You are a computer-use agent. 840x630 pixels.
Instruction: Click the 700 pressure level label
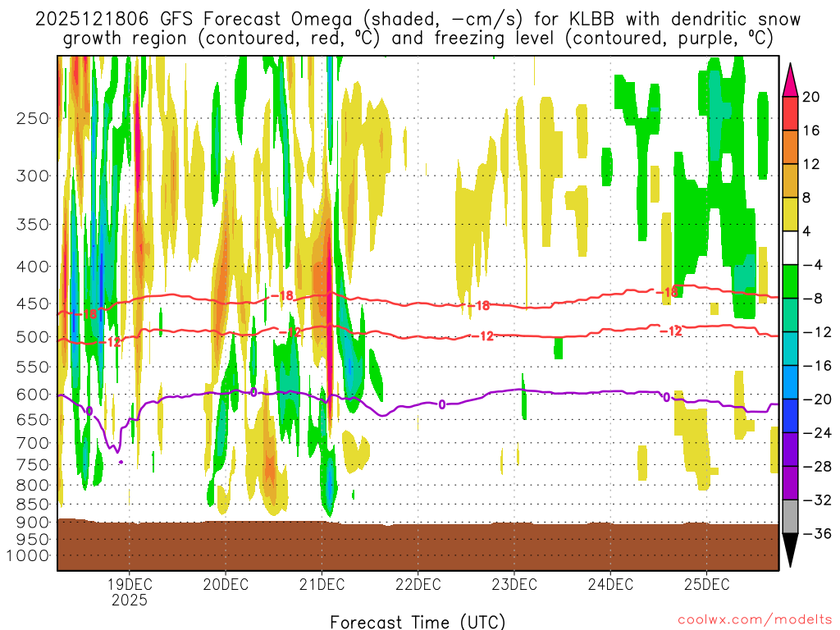coord(33,443)
